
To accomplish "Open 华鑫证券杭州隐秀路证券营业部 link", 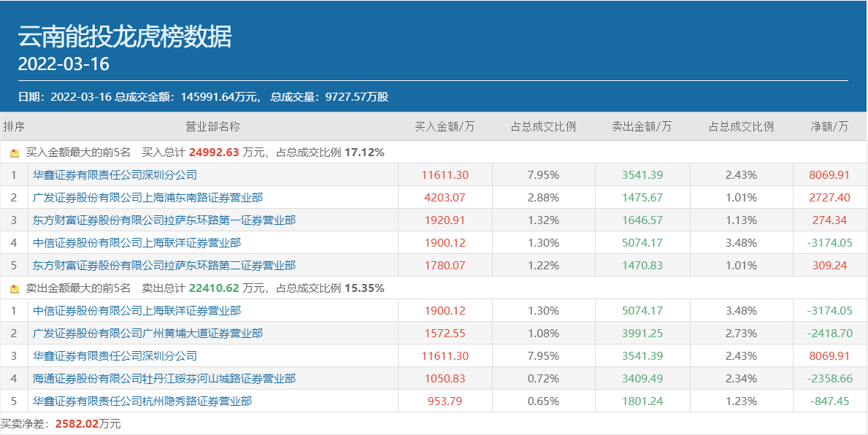I will pos(142,401).
